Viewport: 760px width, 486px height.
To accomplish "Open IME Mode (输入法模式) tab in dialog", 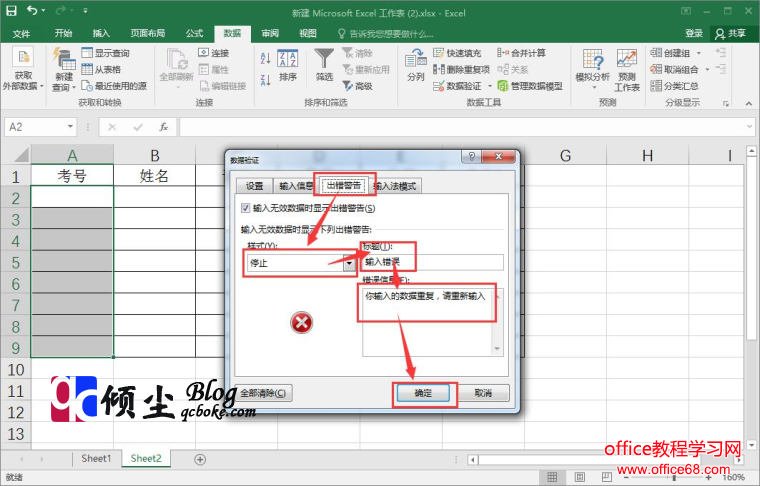I will (x=396, y=186).
